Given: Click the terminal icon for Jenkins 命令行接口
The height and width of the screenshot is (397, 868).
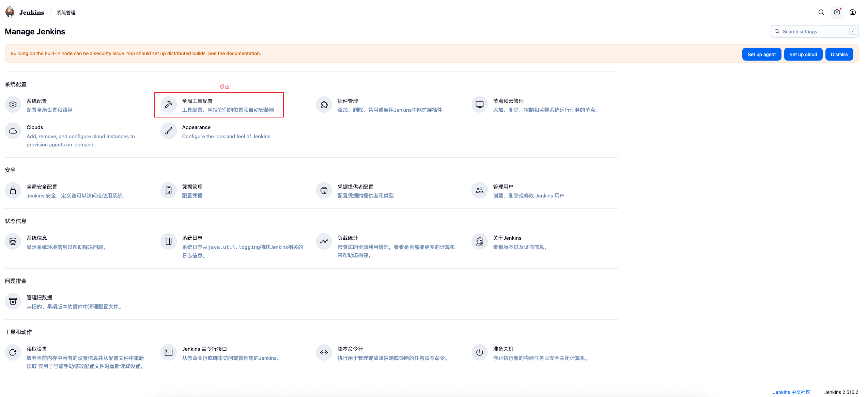Looking at the screenshot, I should pos(168,352).
